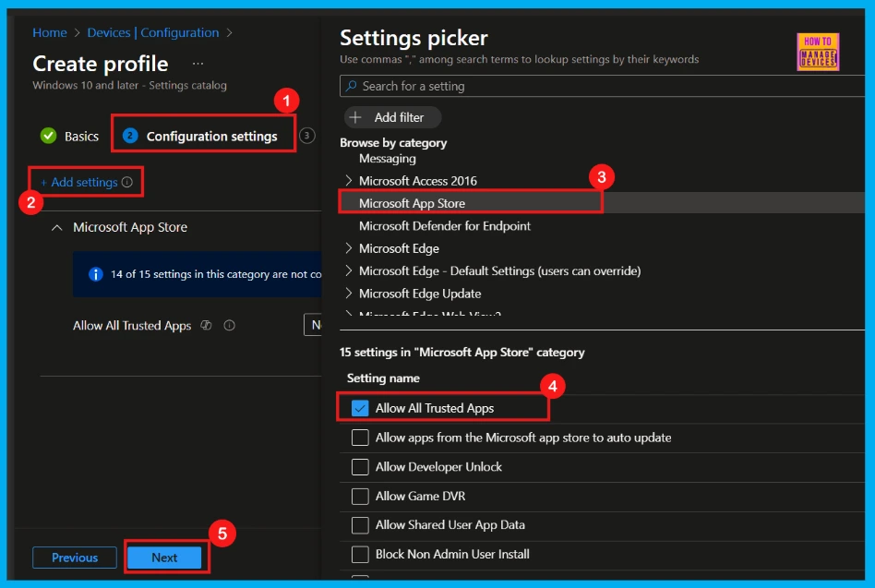Click the copy icon beside Allow All Trusted Apps
This screenshot has height=588, width=875.
click(x=207, y=325)
